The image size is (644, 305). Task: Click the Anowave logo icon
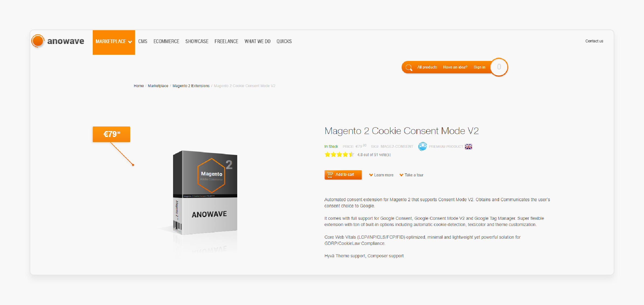pyautogui.click(x=39, y=41)
